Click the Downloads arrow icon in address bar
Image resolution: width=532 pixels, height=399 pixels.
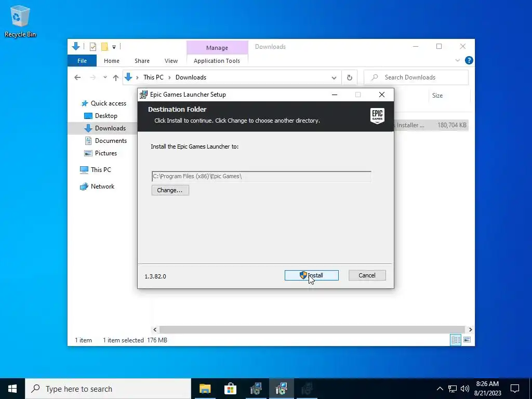tap(128, 77)
